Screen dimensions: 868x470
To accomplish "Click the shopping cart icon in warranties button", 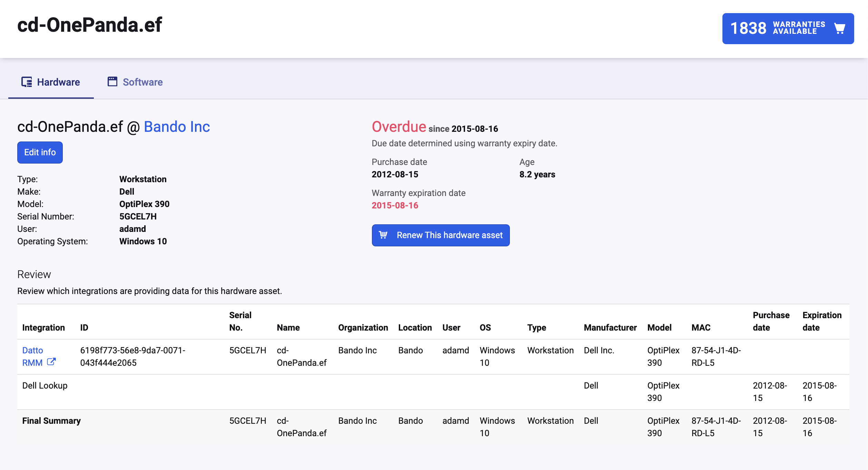I will click(839, 28).
